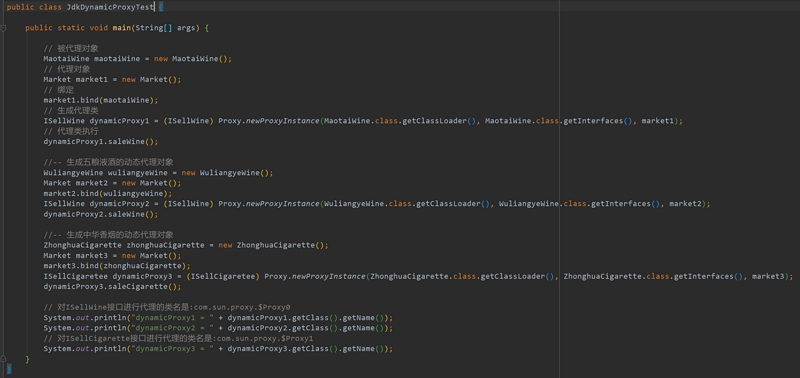Click the comment '// 代理对象'
Image resolution: width=800 pixels, height=378 pixels.
coord(67,69)
